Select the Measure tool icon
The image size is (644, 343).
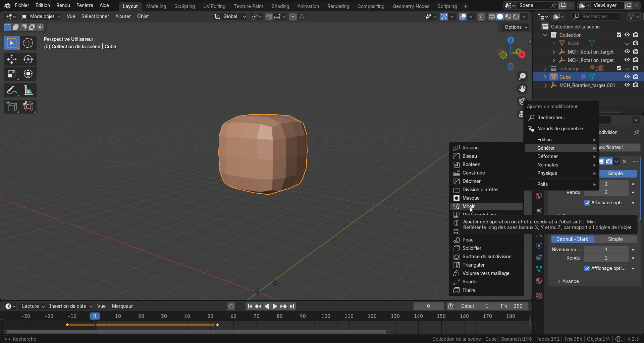click(x=28, y=90)
